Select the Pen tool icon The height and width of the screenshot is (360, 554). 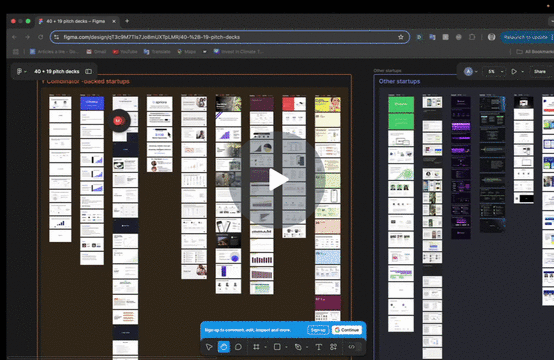coord(298,347)
